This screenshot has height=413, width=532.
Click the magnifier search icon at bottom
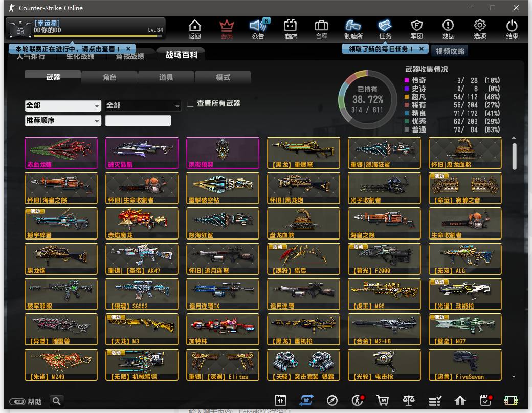(57, 401)
